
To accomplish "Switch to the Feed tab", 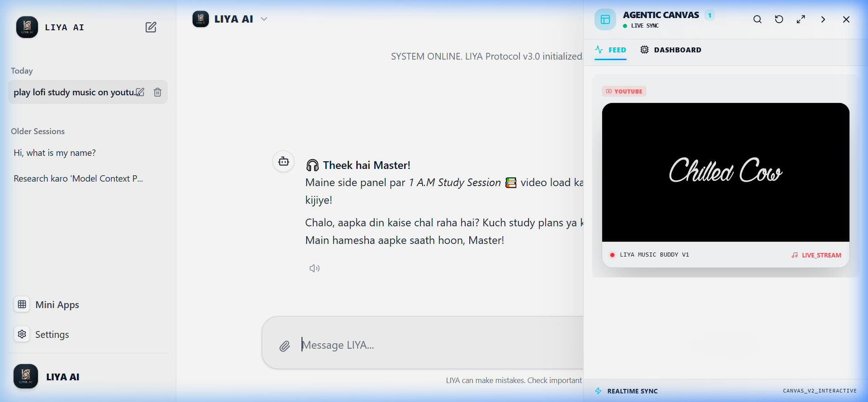I will point(610,50).
